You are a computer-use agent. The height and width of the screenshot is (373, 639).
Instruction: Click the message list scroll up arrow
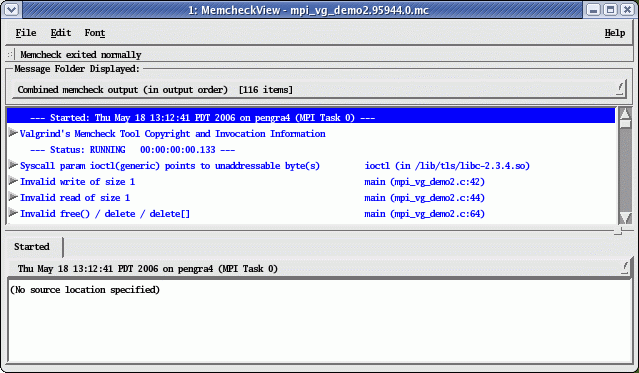625,113
